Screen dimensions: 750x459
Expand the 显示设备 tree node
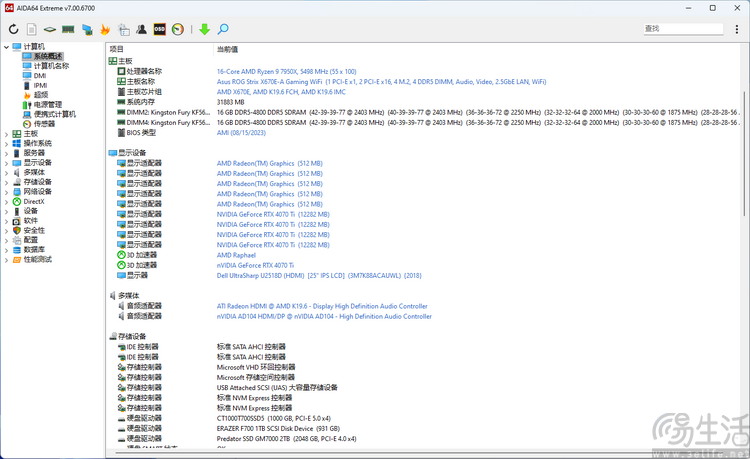click(x=6, y=163)
